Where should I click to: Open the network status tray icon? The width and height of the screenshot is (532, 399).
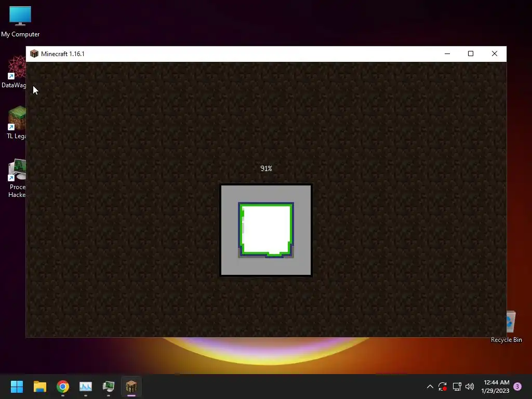[457, 387]
